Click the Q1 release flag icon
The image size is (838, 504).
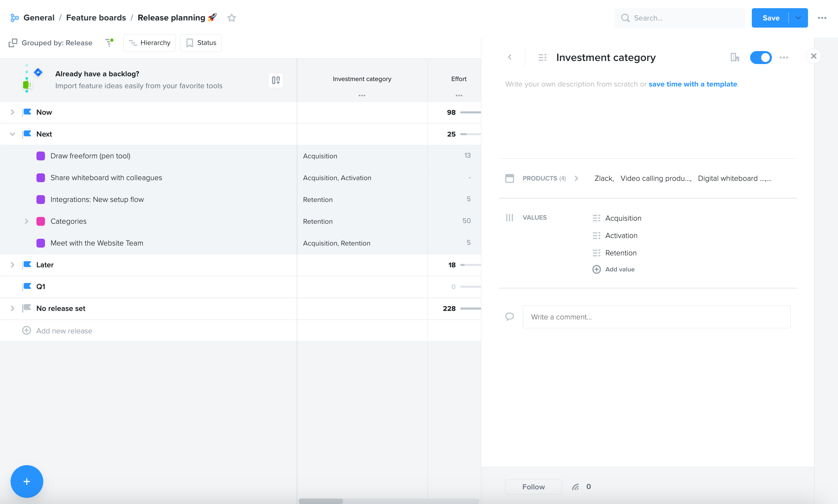point(27,286)
